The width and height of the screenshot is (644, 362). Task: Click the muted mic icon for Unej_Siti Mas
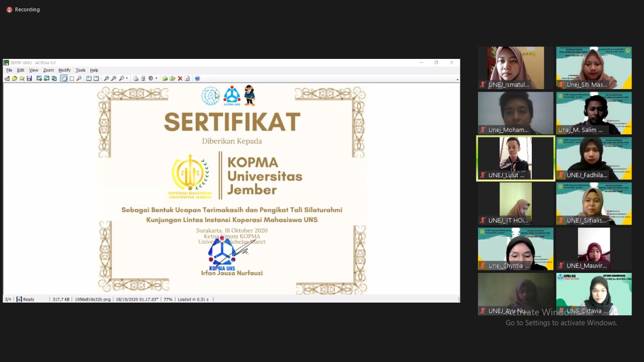click(561, 85)
